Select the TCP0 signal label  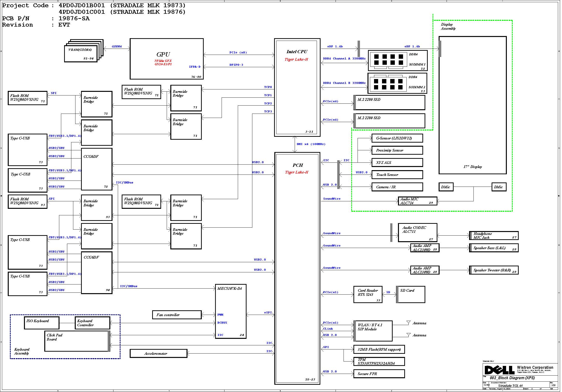click(269, 87)
